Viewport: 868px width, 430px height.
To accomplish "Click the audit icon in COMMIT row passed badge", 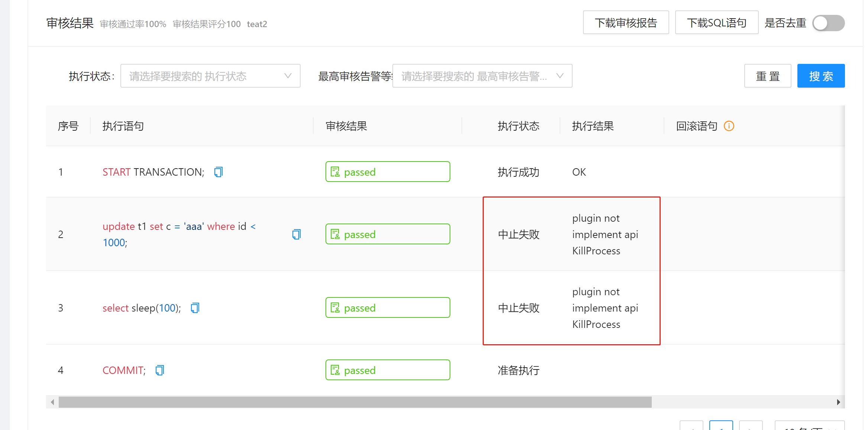I will (335, 370).
